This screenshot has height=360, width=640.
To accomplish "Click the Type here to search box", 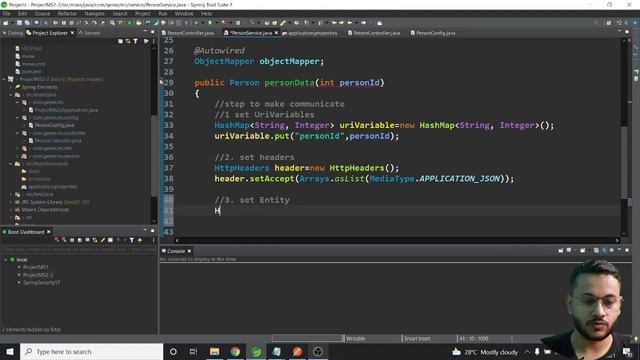I will click(x=91, y=351).
